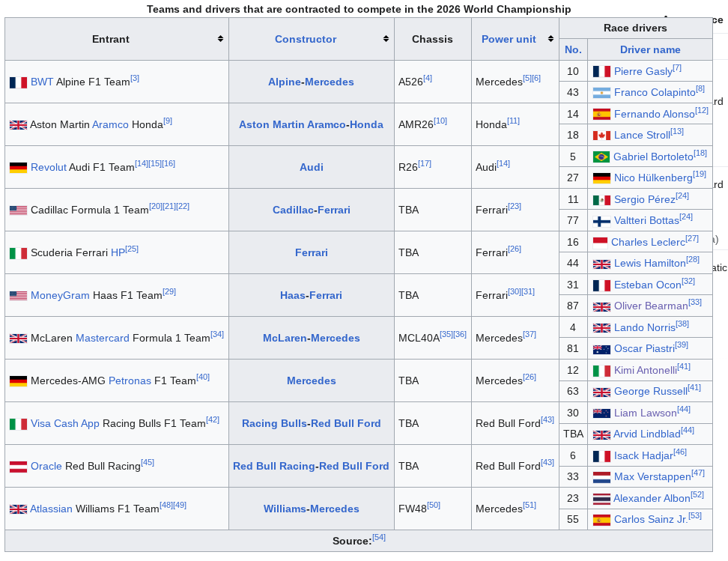Click the Argentine flag next to Franco Colapinto
Screen dimensions: 728x561
pos(601,93)
